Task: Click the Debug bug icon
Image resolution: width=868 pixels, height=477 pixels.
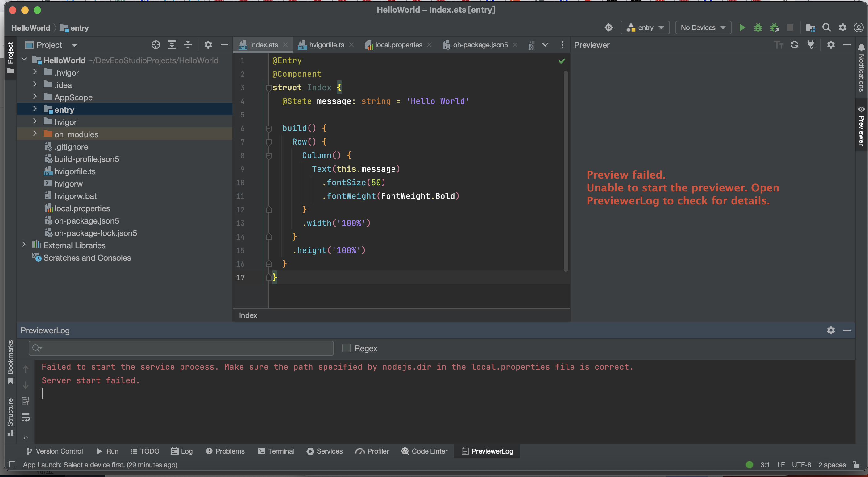Action: point(758,28)
